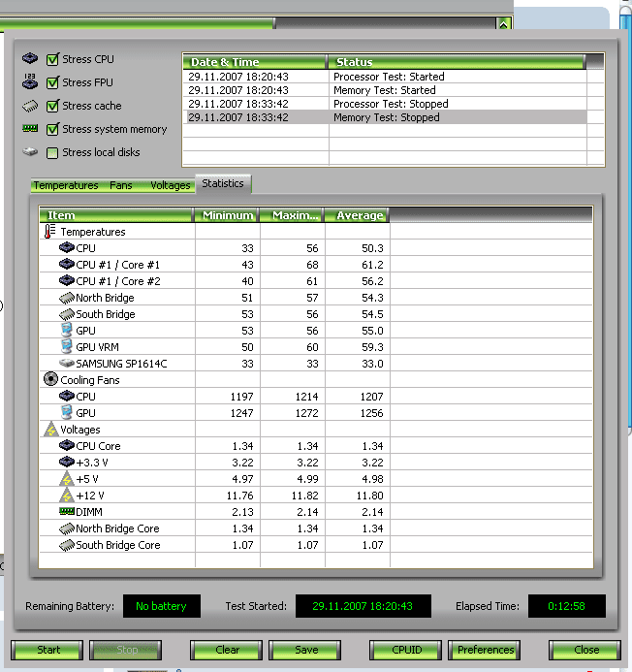Image resolution: width=632 pixels, height=672 pixels.
Task: Switch to the Temperatures tab
Action: click(66, 185)
